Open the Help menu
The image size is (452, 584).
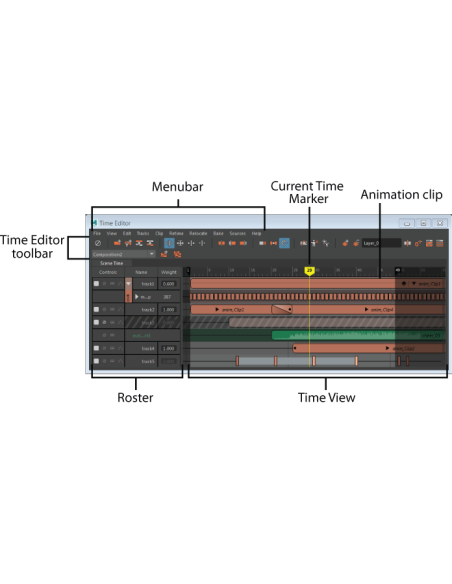click(x=257, y=233)
